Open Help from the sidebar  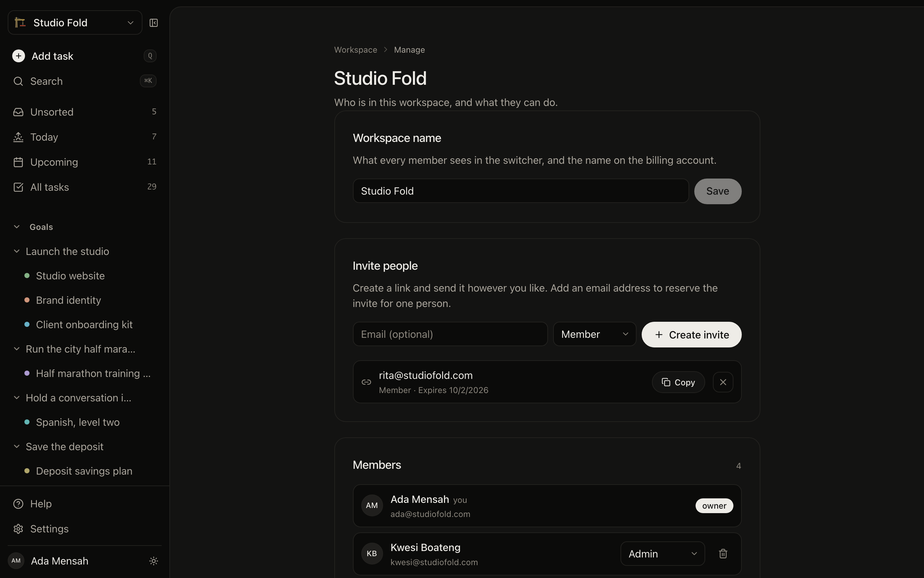(84, 504)
